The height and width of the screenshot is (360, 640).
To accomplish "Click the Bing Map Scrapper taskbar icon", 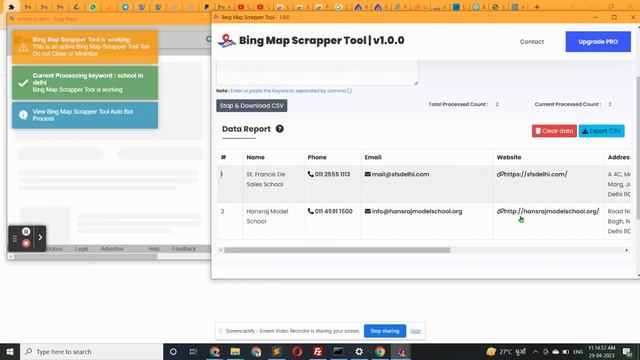I will [400, 351].
